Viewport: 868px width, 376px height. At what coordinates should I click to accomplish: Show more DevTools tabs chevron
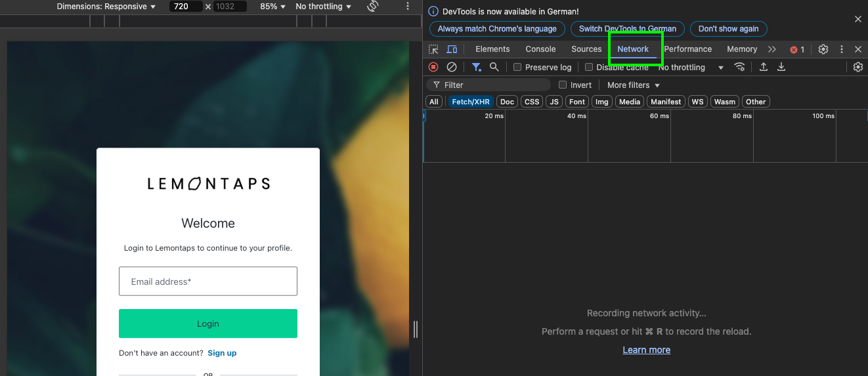coord(772,49)
